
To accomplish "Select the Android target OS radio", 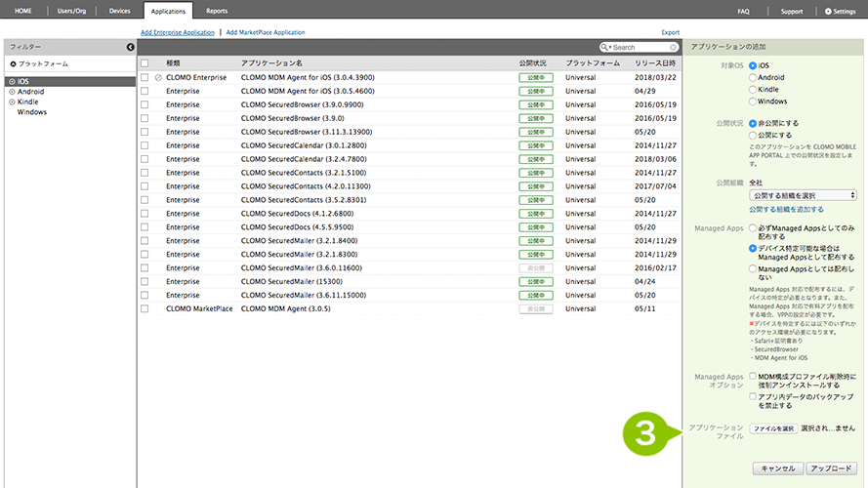I will point(753,78).
